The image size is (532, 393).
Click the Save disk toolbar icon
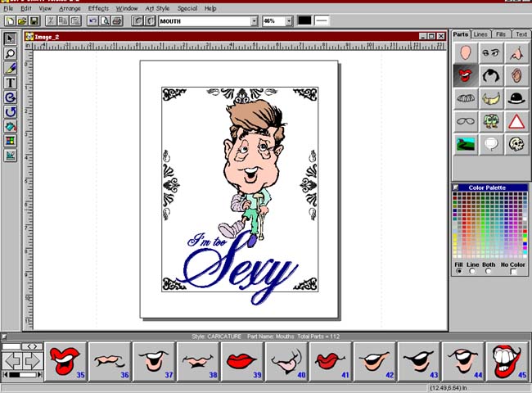pyautogui.click(x=34, y=21)
